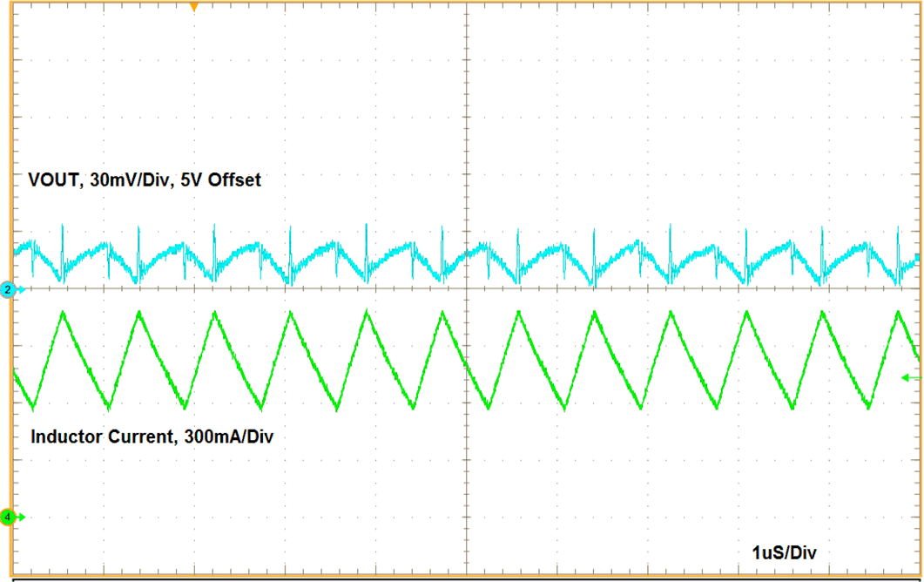This screenshot has width=924, height=582.
Task: Click the 5V Offset text
Action: click(219, 180)
